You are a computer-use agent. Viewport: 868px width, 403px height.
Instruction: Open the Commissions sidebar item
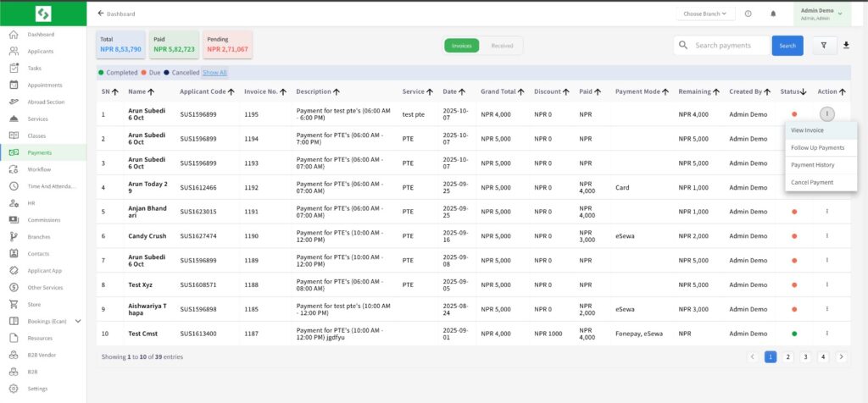pyautogui.click(x=43, y=220)
